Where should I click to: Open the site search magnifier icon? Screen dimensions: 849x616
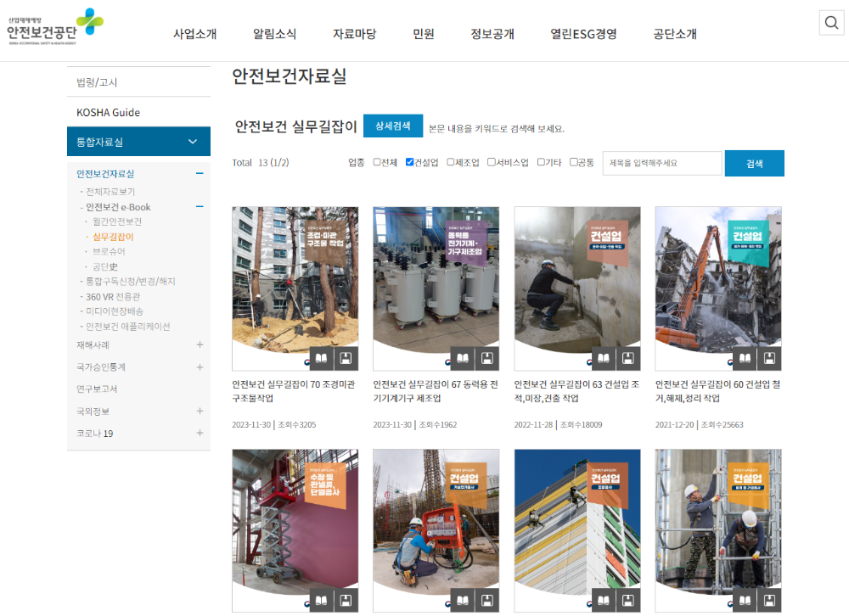click(831, 22)
